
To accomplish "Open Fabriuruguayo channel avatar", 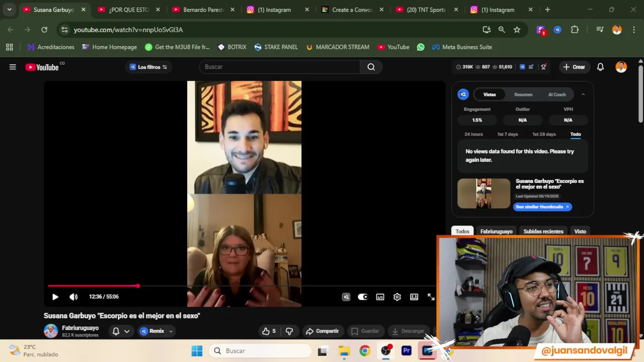I will (51, 331).
